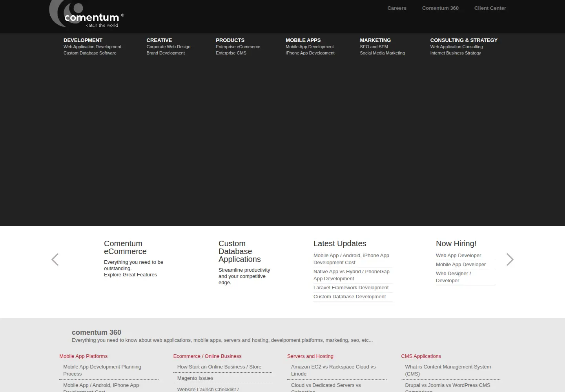Open the MARKETING menu heading

tap(375, 40)
